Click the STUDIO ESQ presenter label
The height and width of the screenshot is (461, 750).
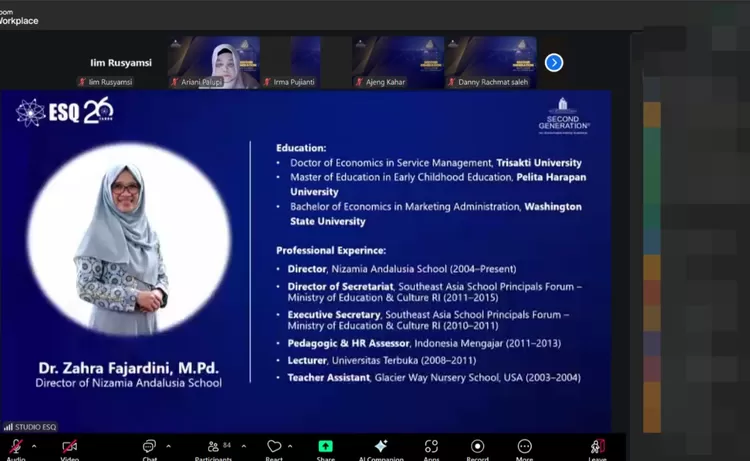[x=30, y=427]
